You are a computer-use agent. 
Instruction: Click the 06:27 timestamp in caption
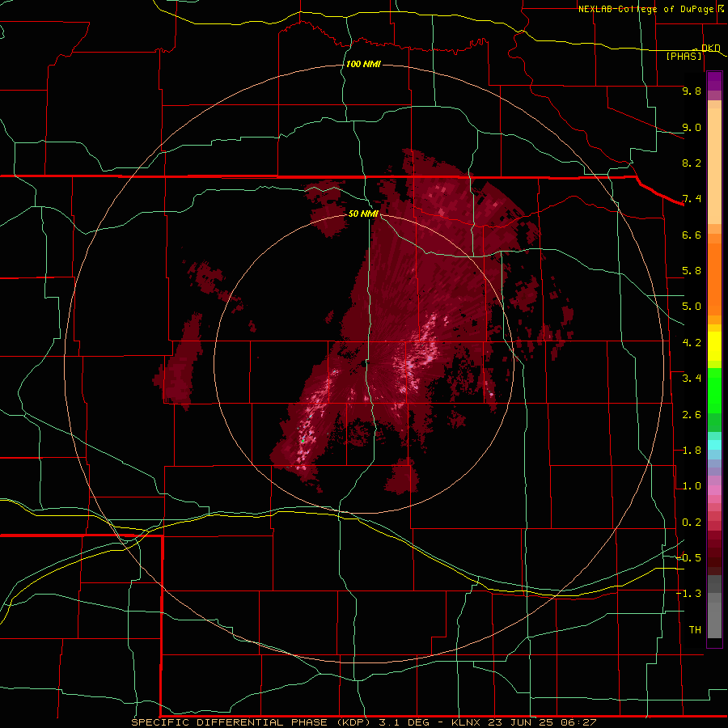click(x=578, y=722)
